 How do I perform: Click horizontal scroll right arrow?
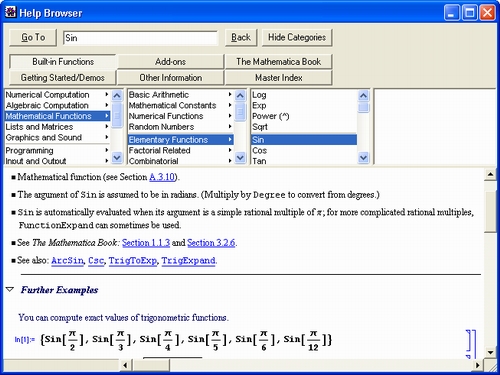click(x=478, y=365)
